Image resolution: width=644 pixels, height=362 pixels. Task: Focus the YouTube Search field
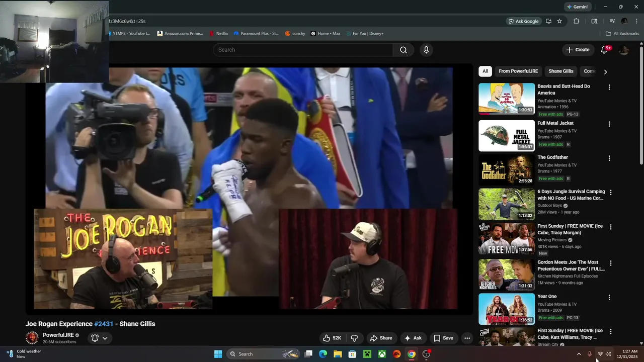[303, 50]
